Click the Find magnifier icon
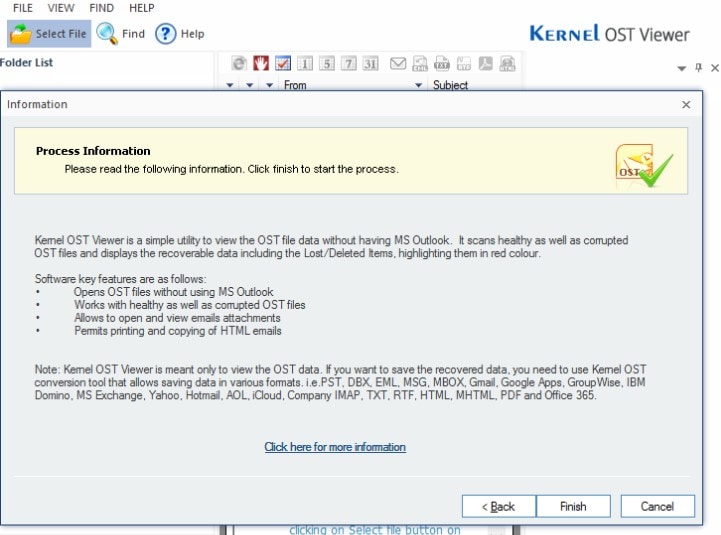The image size is (721, 535). 107,34
